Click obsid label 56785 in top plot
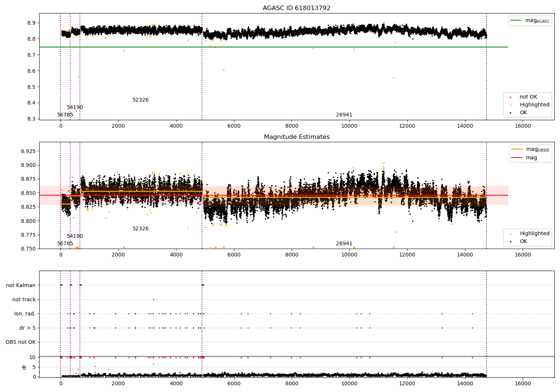Viewport: 560px width, 392px height. [x=65, y=115]
